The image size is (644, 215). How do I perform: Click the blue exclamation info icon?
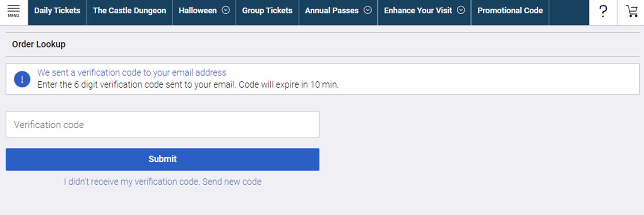coord(22,79)
